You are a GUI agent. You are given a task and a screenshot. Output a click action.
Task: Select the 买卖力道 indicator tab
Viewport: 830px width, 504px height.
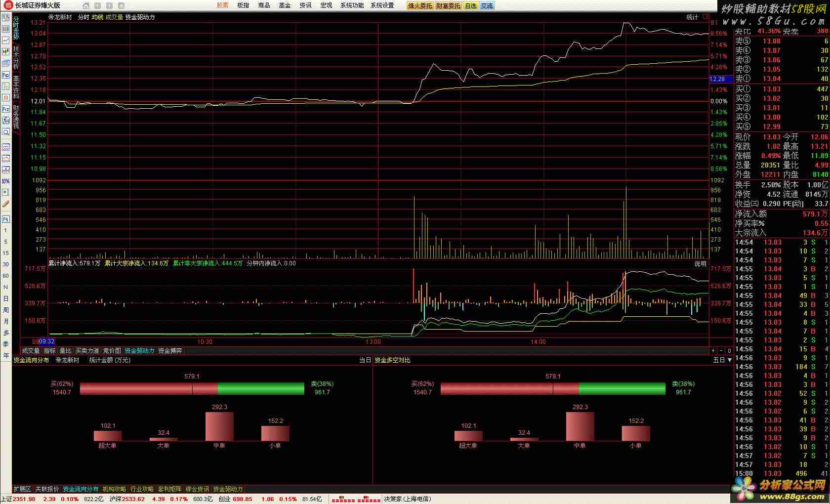(x=87, y=351)
